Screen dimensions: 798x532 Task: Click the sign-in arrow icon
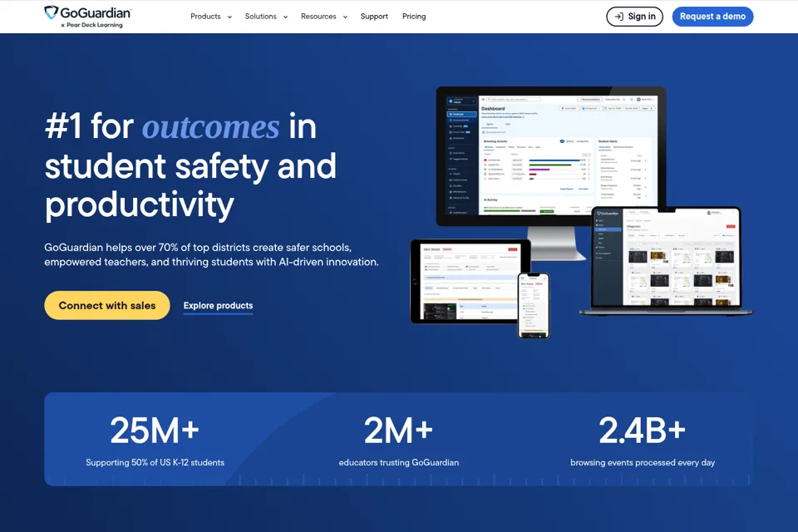[618, 17]
